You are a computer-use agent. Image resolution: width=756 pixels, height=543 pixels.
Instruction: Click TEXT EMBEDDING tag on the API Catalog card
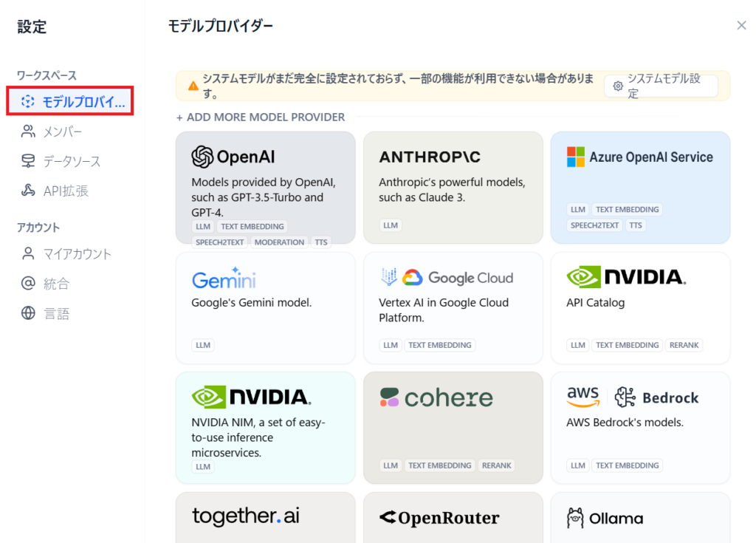(627, 345)
